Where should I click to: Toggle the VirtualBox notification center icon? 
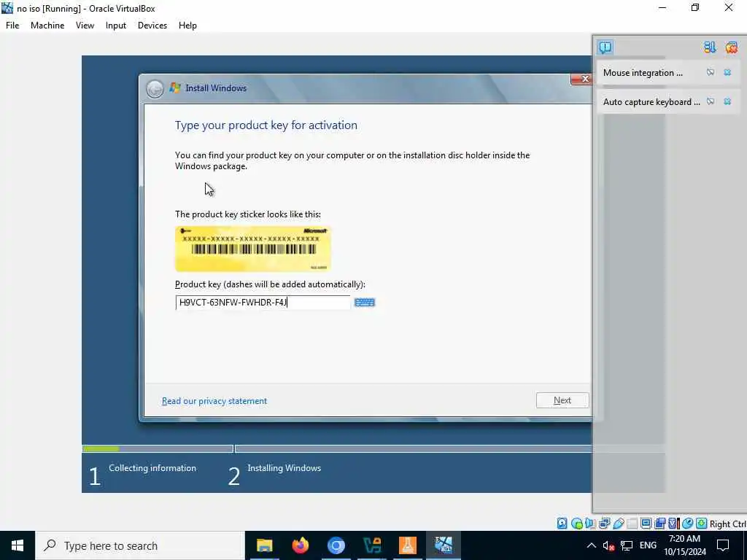click(605, 47)
